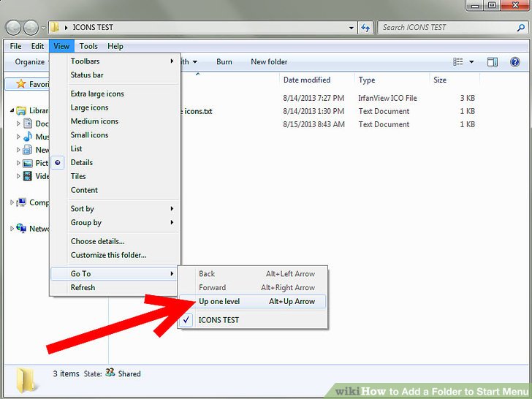Image resolution: width=532 pixels, height=399 pixels.
Task: Click the Shared state people icon
Action: click(110, 373)
